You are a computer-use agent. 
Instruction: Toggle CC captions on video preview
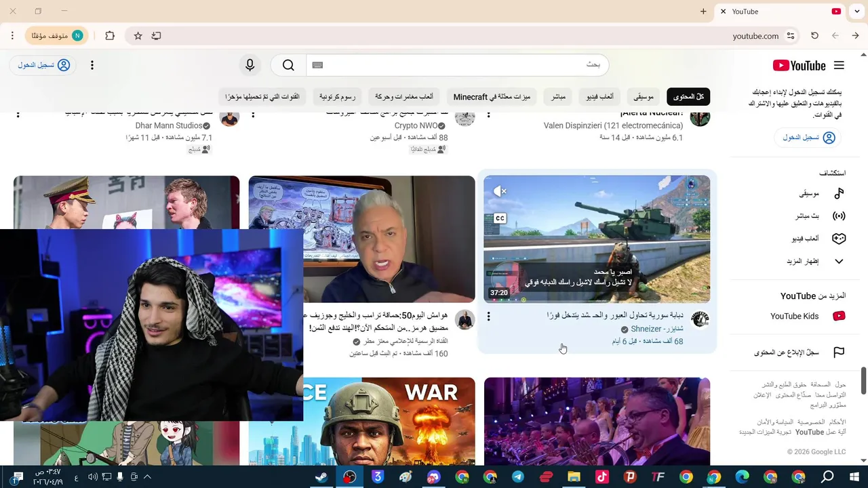click(x=500, y=218)
